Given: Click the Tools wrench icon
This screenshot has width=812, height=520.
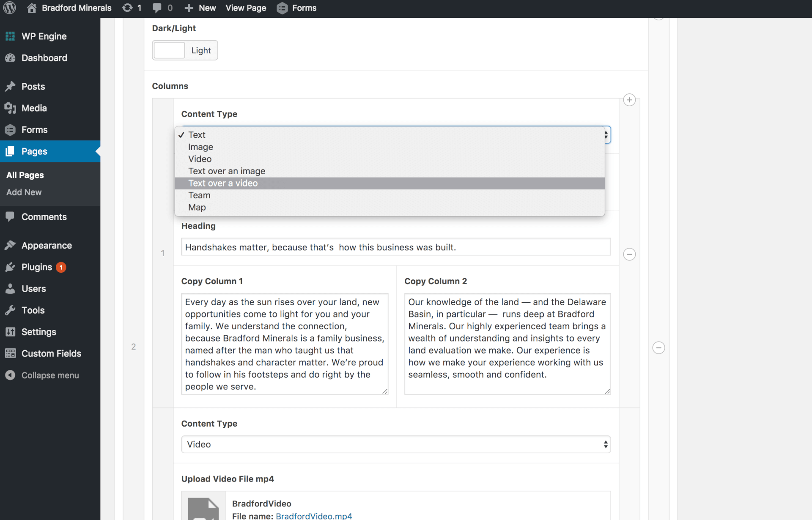Looking at the screenshot, I should pyautogui.click(x=10, y=310).
